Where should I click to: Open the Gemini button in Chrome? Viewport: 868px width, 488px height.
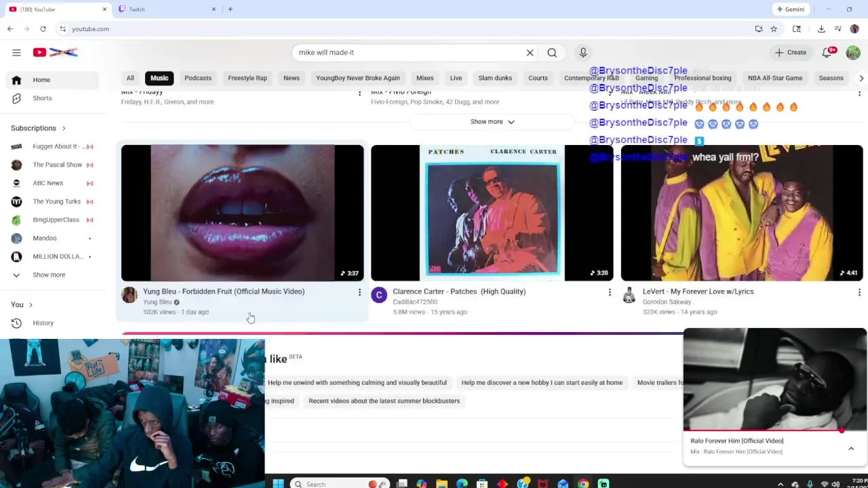coord(791,9)
